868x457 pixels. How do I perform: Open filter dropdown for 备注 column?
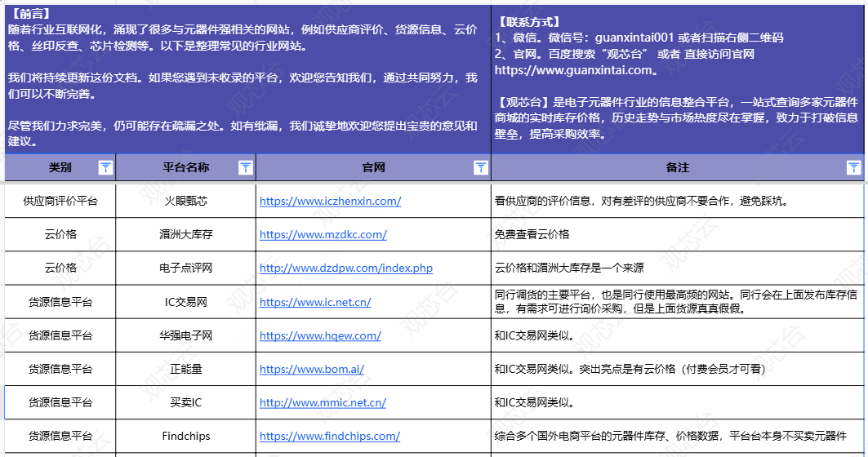pos(853,167)
